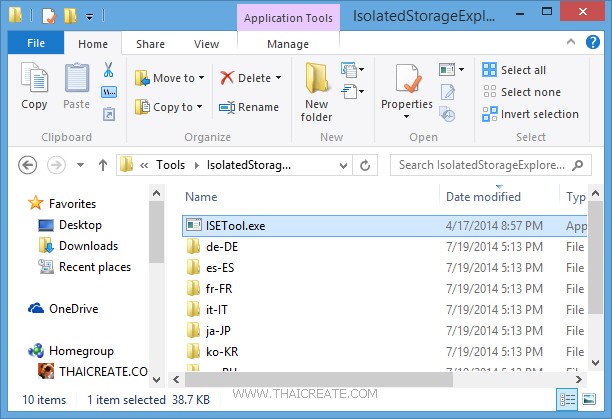Viewport: 612px width, 419px height.
Task: Navigate Forward with the right arrow
Action: point(56,165)
